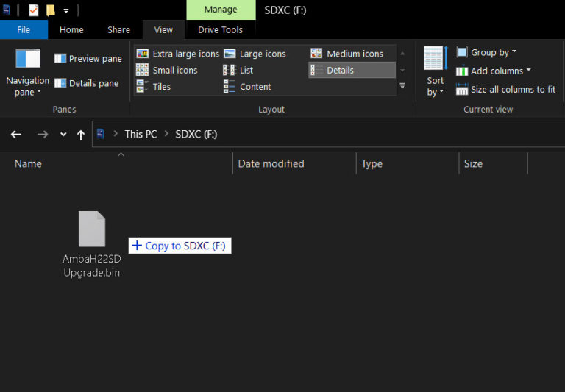Select the AmbaH22SDUpgrade.bin file icon

click(x=92, y=229)
